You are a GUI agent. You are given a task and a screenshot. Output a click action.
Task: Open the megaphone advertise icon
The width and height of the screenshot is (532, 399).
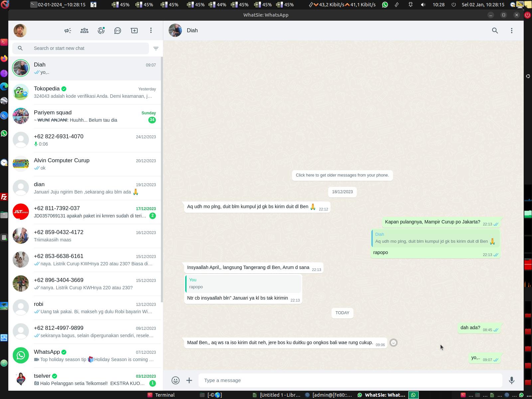[68, 31]
